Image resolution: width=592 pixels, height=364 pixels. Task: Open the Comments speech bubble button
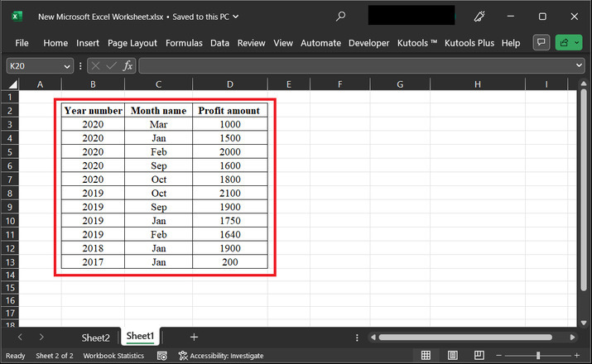(541, 42)
